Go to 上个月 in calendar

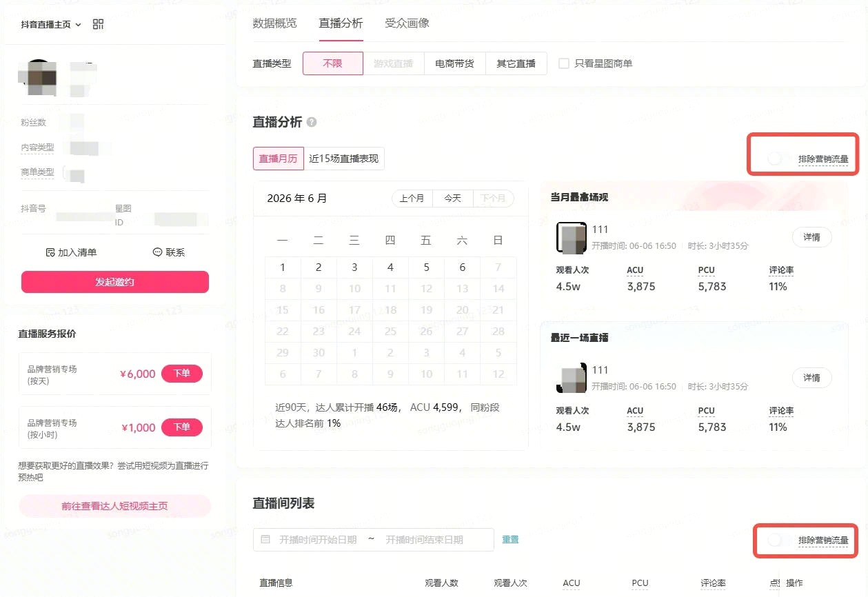tap(412, 199)
